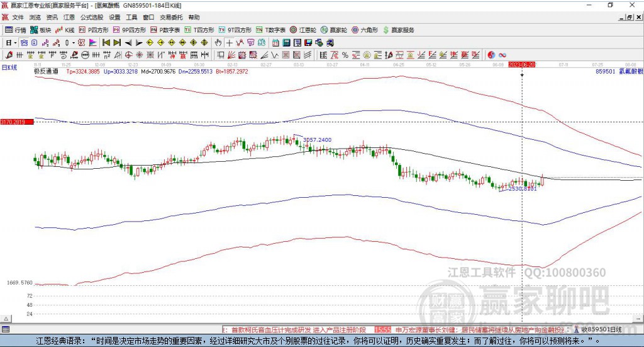The image size is (644, 347).
Task: Open the 浏览 menu
Action: coord(35,17)
